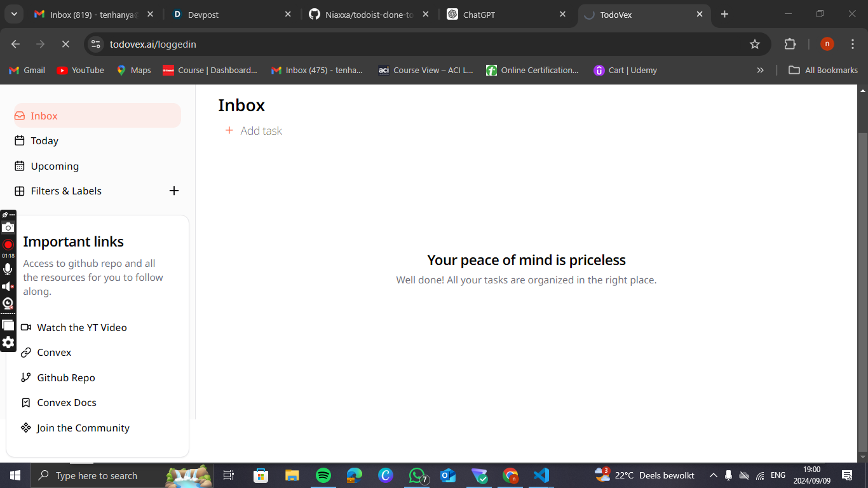This screenshot has height=488, width=868.
Task: Open the Maps bookmark
Action: click(133, 70)
